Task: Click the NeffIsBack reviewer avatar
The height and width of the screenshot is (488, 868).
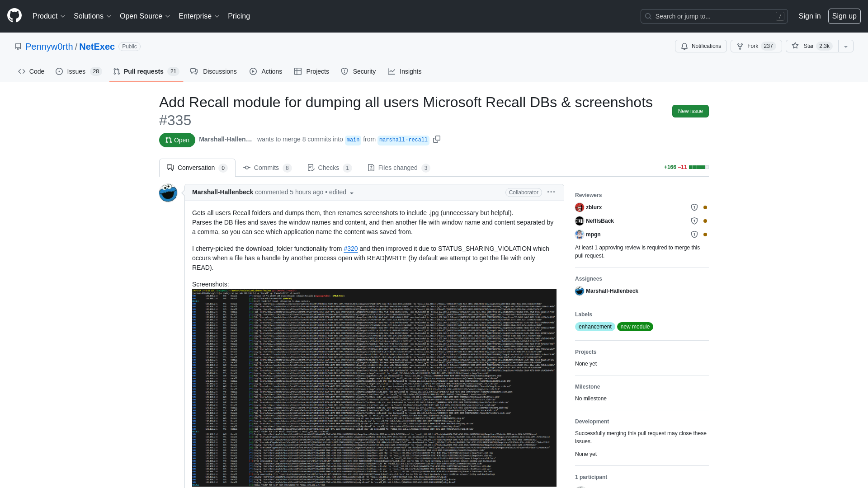Action: (580, 221)
